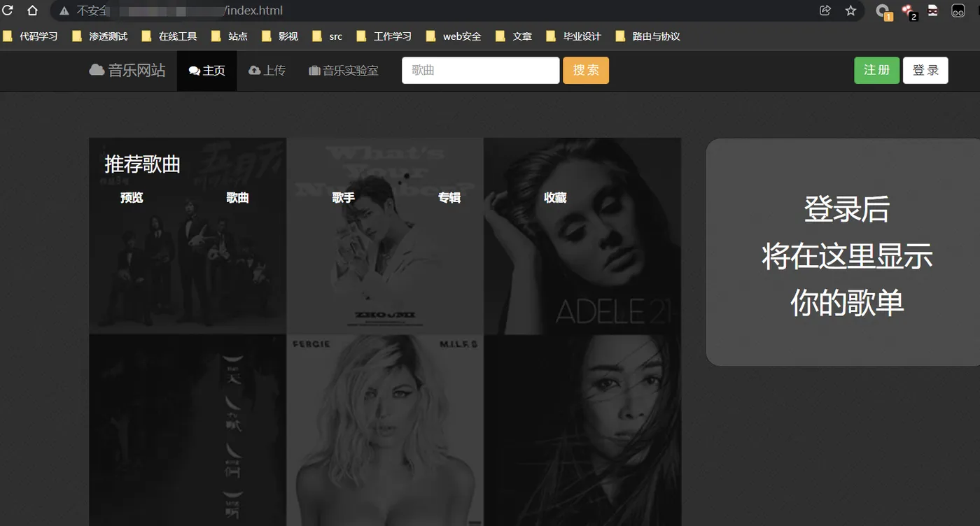Open the extension icon with orange badge 1
This screenshot has width=980, height=526.
point(883,11)
